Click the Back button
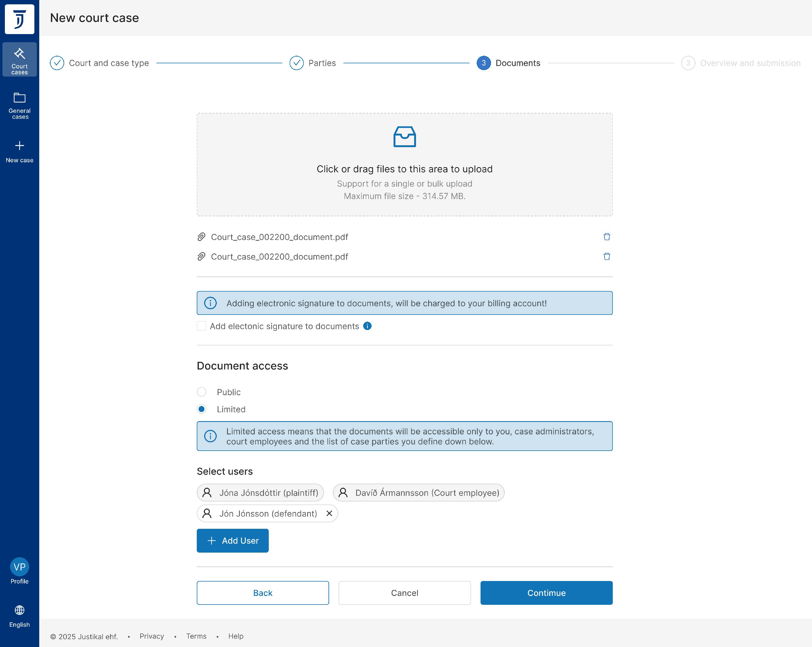The image size is (812, 647). coord(263,593)
